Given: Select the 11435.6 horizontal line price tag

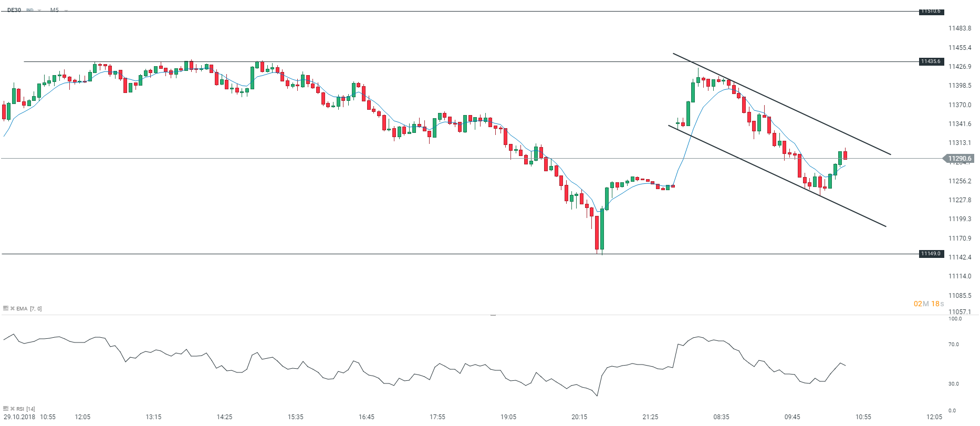Looking at the screenshot, I should tap(931, 61).
